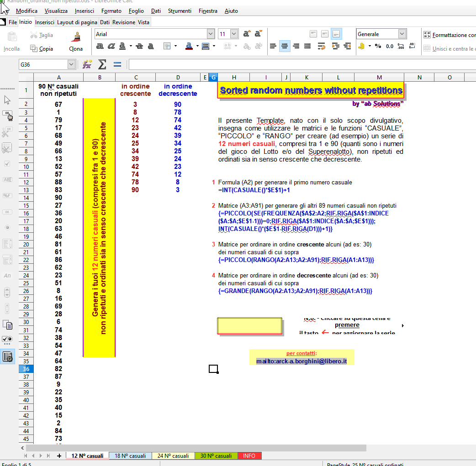
Task: Select row 36 header
Action: coord(26,369)
